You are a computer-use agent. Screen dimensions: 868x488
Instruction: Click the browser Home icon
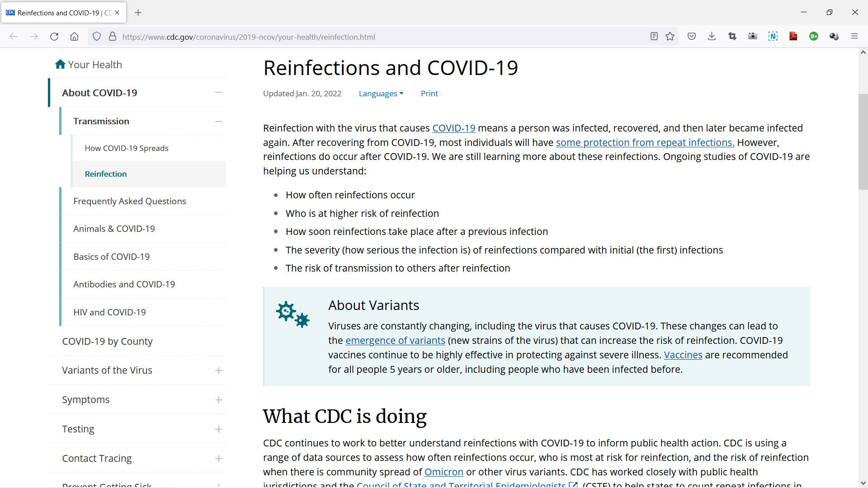click(x=74, y=37)
